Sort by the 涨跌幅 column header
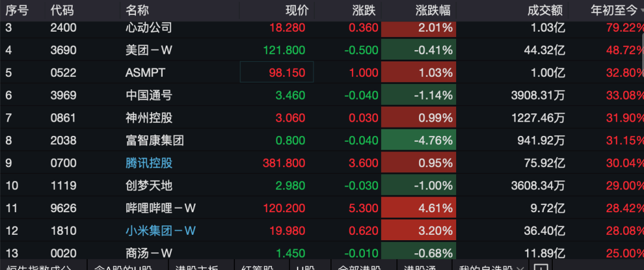The height and width of the screenshot is (270, 644). (432, 10)
